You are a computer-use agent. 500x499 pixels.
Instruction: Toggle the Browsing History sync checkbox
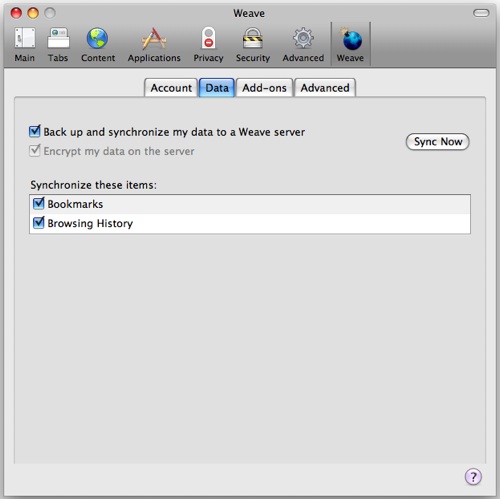39,223
